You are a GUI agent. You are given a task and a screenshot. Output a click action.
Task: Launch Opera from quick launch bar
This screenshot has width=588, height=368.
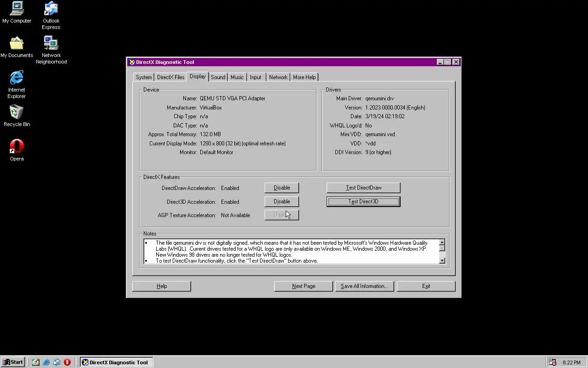pos(67,362)
